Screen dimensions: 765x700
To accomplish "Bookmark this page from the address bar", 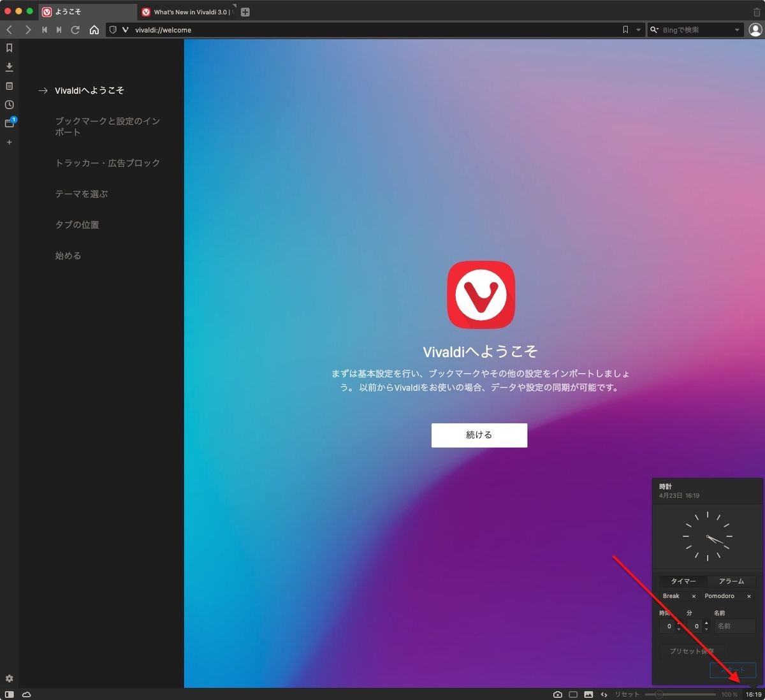I will coord(625,30).
